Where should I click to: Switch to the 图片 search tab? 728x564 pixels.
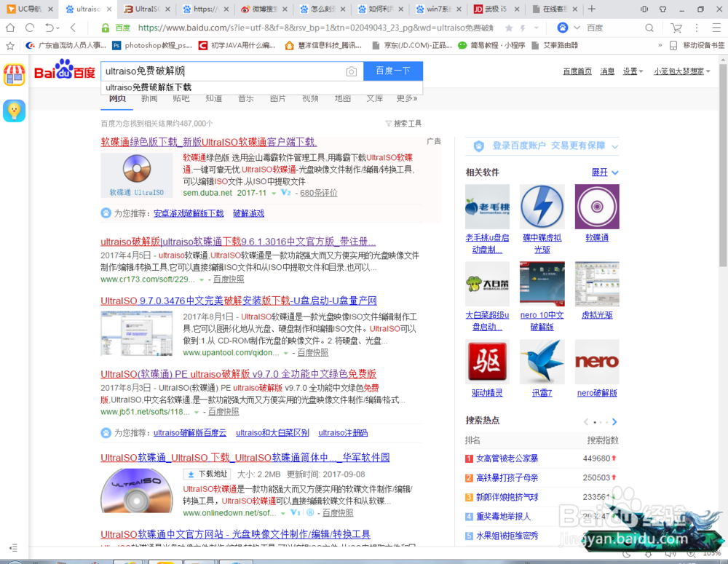pyautogui.click(x=277, y=98)
